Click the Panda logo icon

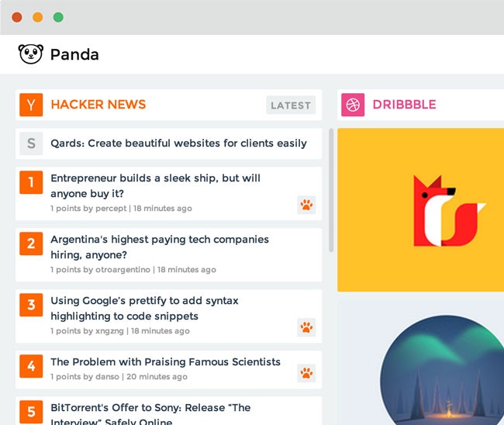tap(30, 54)
